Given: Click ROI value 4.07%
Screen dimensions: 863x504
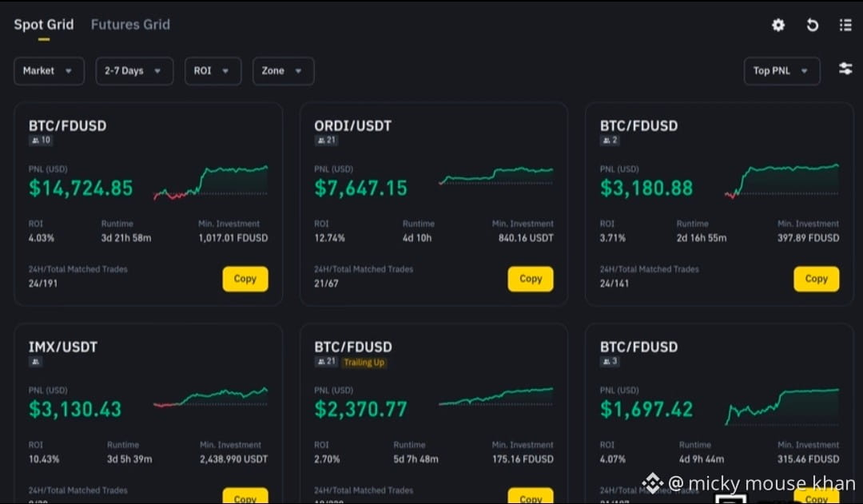Looking at the screenshot, I should click(x=613, y=459).
